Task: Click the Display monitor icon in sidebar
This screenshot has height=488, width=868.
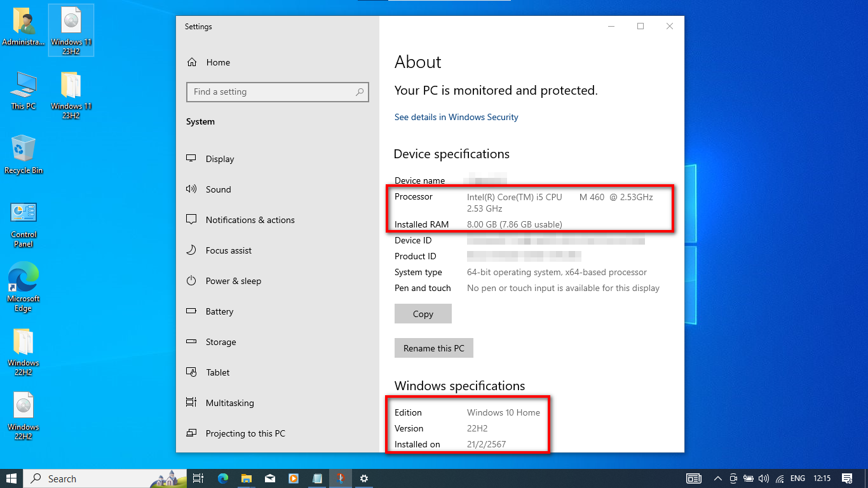Action: pyautogui.click(x=191, y=158)
